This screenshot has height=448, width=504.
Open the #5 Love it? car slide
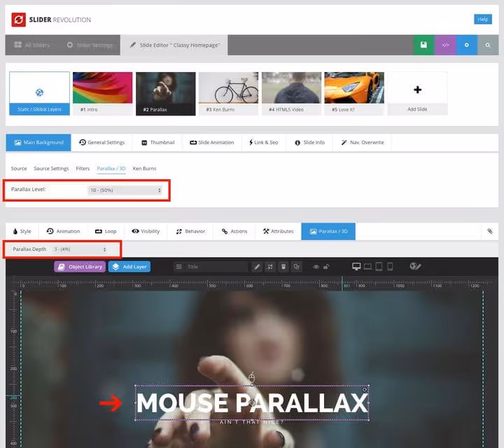click(354, 93)
